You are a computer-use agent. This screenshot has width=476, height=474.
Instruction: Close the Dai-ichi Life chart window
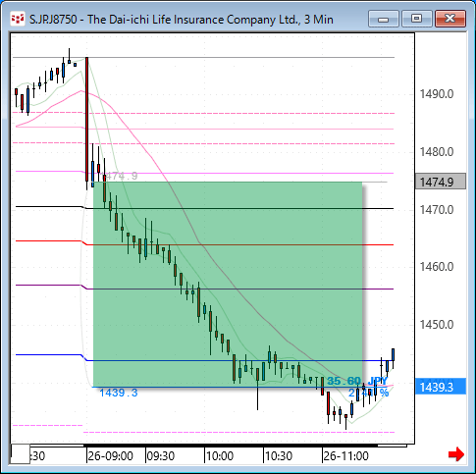point(450,19)
